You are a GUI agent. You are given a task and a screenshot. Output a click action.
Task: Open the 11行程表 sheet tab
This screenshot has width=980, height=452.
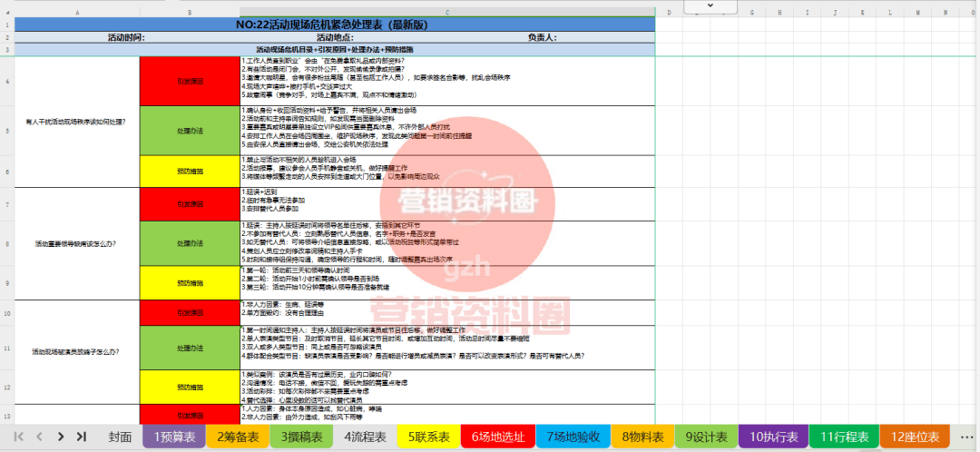point(843,437)
